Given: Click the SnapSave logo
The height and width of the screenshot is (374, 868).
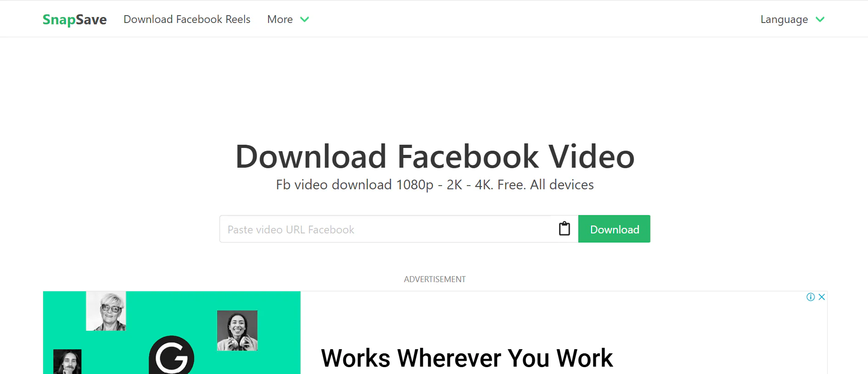Looking at the screenshot, I should [74, 19].
